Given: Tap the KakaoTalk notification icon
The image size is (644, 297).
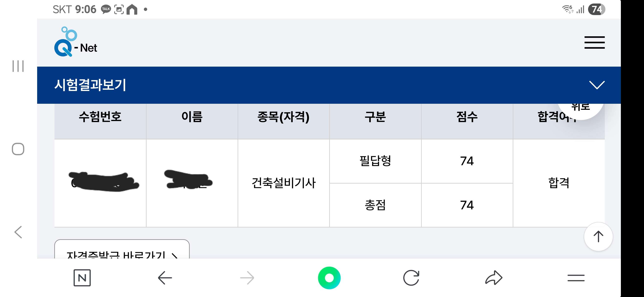Looking at the screenshot, I should pos(106,9).
